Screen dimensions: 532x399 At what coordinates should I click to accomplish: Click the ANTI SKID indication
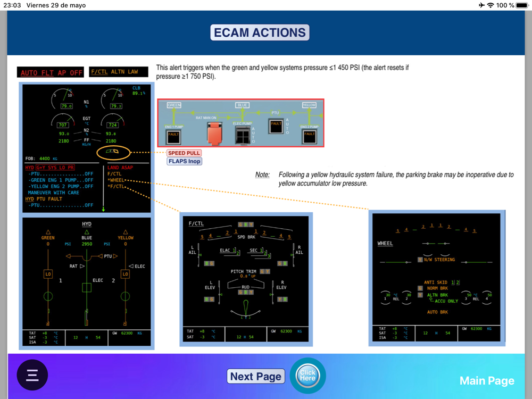(442, 282)
